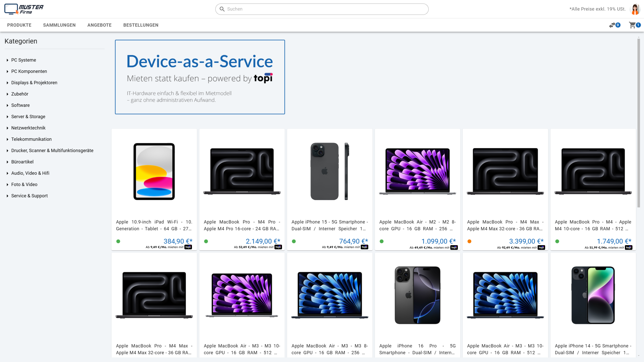Expand the Netzwerktechnik category arrow
The width and height of the screenshot is (644, 362).
[7, 128]
